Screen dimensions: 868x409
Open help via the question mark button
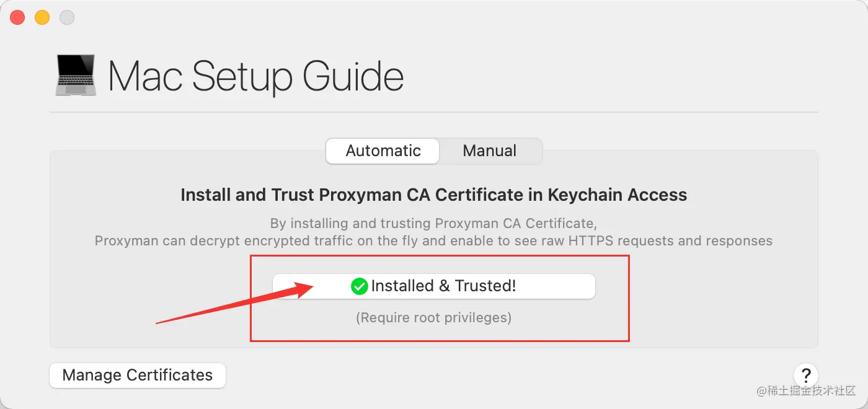coord(805,375)
